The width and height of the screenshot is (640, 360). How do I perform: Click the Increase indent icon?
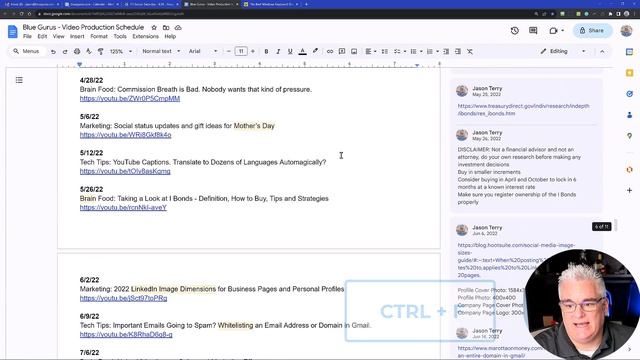click(458, 51)
